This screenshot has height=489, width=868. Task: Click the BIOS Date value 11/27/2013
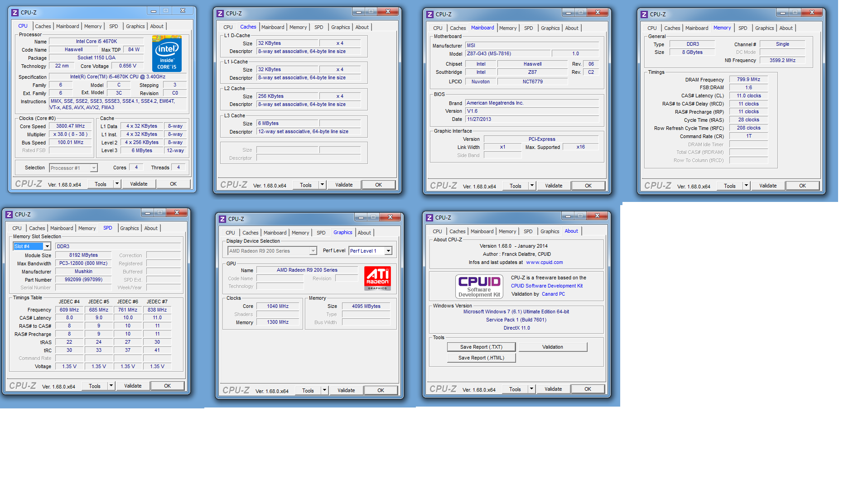532,120
